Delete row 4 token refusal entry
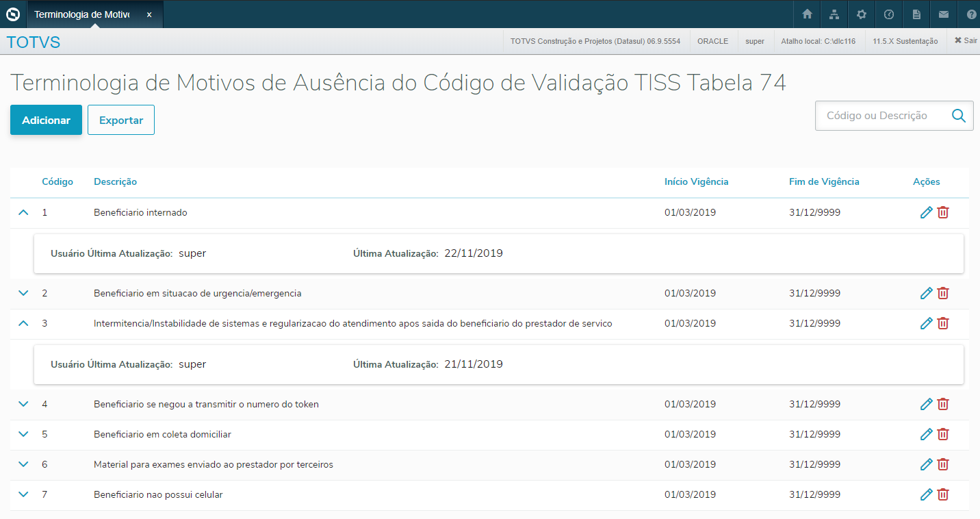 pos(943,404)
